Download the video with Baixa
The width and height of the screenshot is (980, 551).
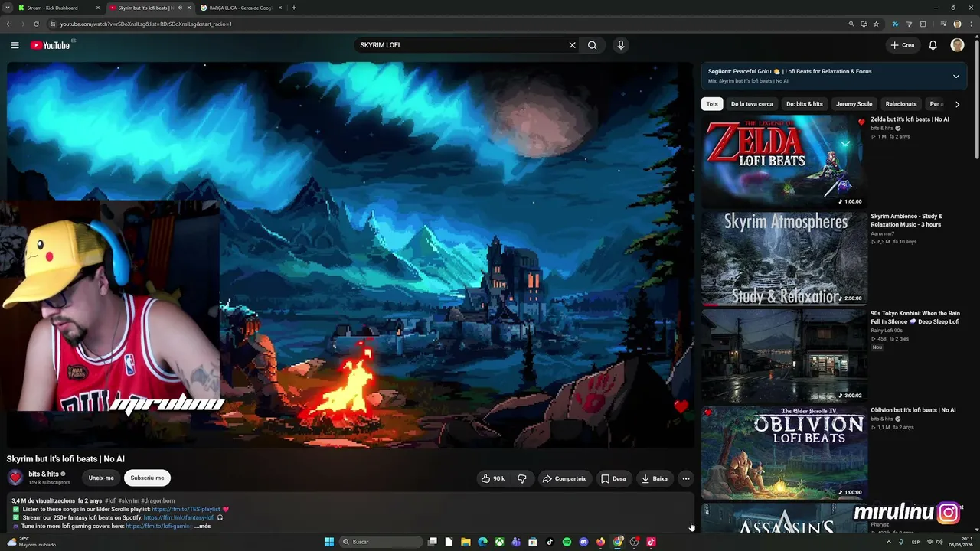(655, 478)
